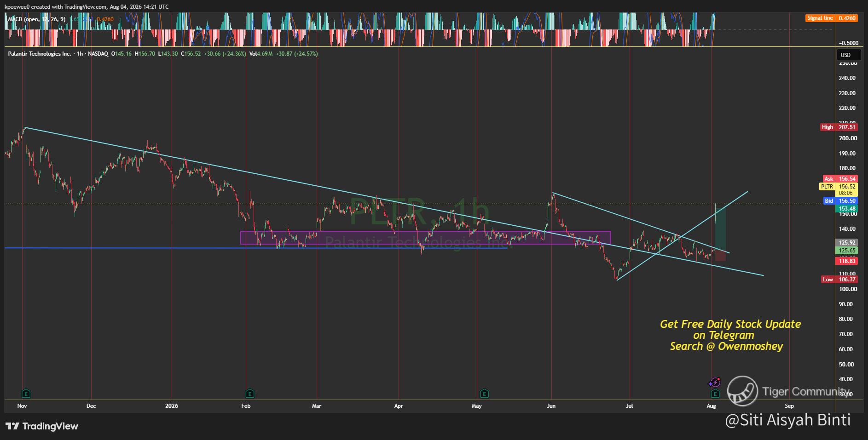868x440 pixels.
Task: Open the earnings marker above Aug
Action: pyautogui.click(x=715, y=394)
